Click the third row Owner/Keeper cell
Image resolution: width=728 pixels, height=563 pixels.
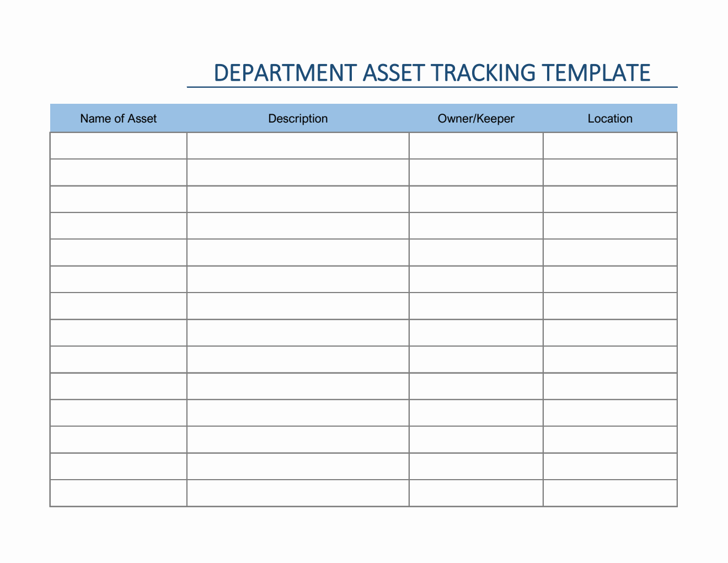click(476, 199)
